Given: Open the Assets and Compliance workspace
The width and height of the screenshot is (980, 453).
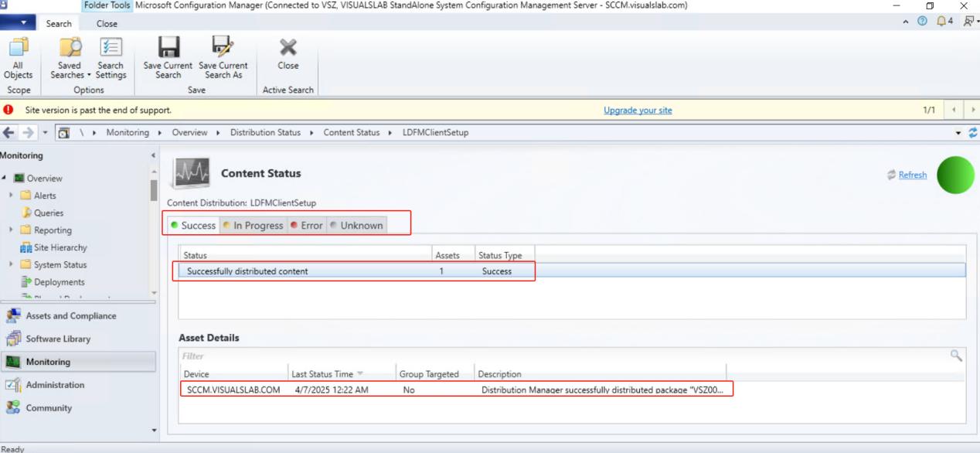Looking at the screenshot, I should point(70,315).
